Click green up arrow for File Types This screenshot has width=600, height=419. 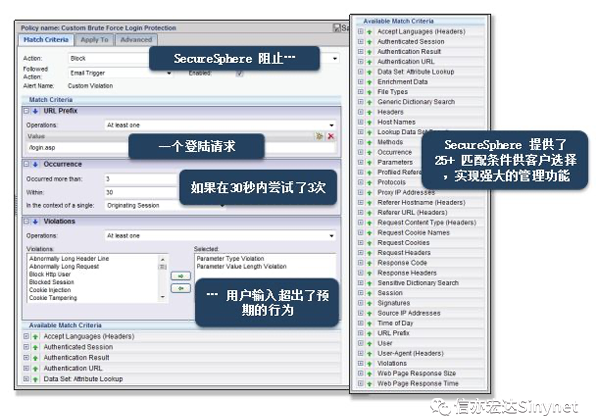pyautogui.click(x=369, y=92)
